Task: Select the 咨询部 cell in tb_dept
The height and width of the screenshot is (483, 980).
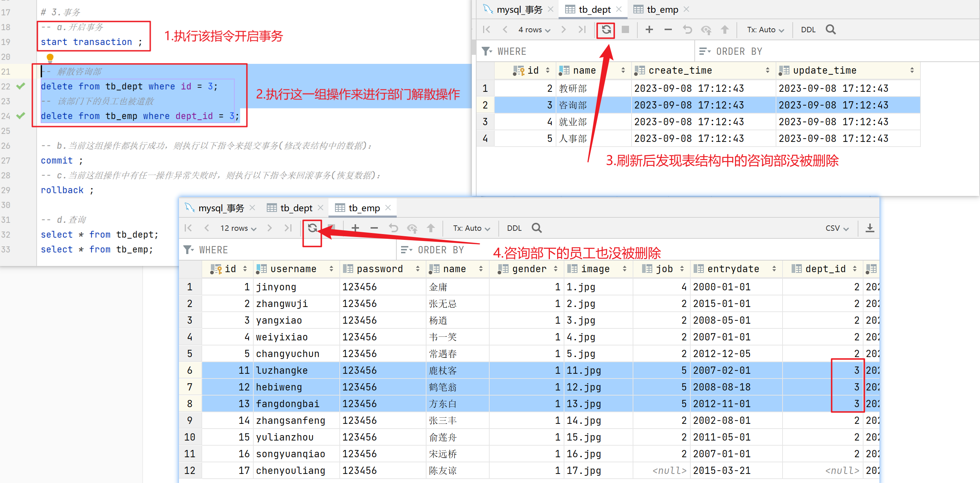Action: (x=593, y=105)
